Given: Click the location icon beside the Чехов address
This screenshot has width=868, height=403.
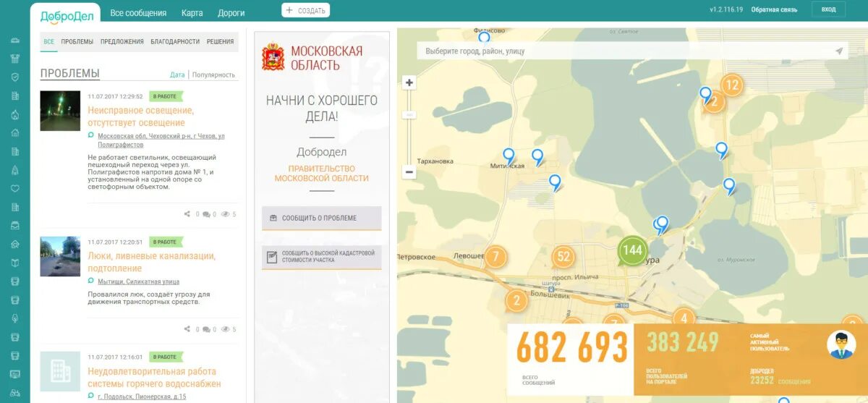Looking at the screenshot, I should [x=91, y=135].
